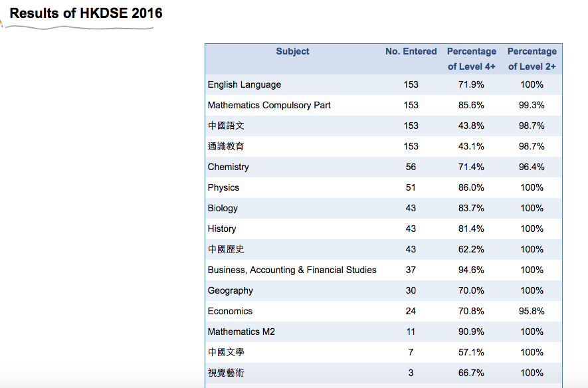Click the 'Results of HKDSE 2016' heading
The width and height of the screenshot is (588, 388).
point(86,13)
